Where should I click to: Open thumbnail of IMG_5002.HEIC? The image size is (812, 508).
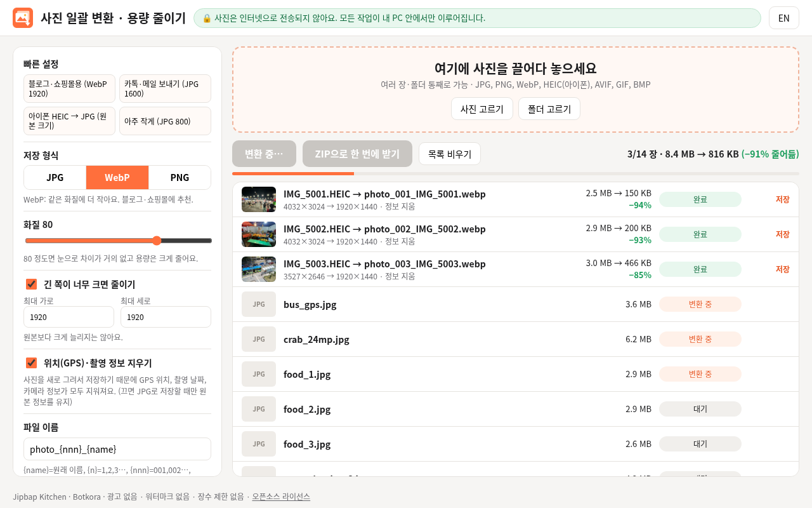[x=259, y=234]
